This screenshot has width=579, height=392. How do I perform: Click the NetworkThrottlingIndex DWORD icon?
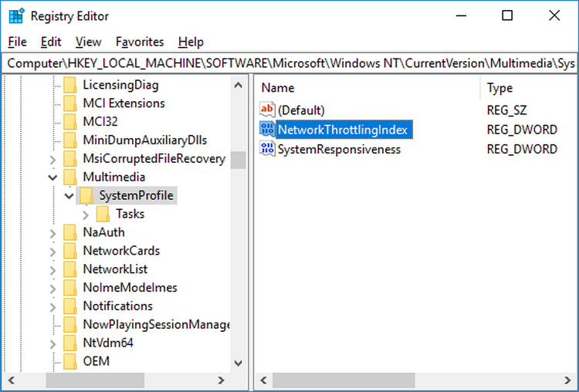tap(267, 129)
